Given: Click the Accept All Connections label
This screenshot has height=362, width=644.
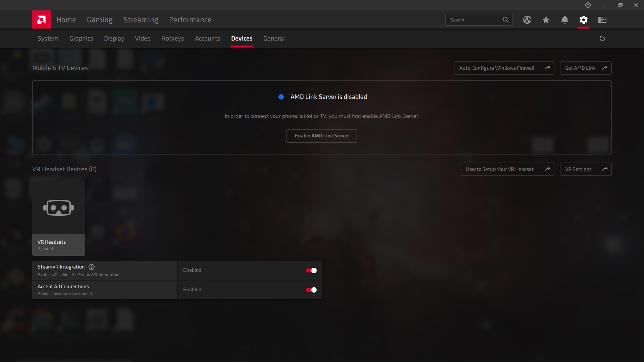Looking at the screenshot, I should tap(63, 287).
